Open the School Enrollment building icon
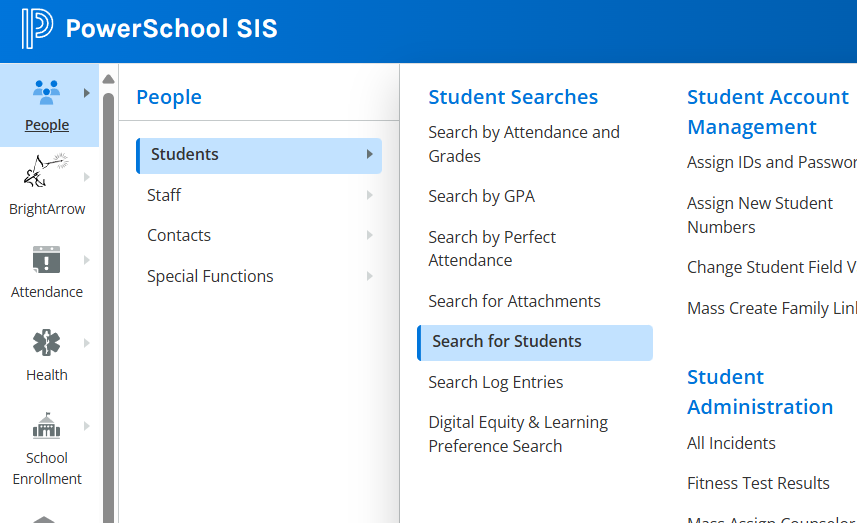857x523 pixels. click(x=46, y=426)
